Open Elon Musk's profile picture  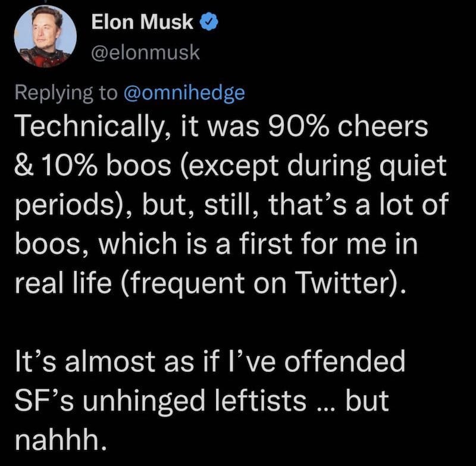(x=45, y=36)
